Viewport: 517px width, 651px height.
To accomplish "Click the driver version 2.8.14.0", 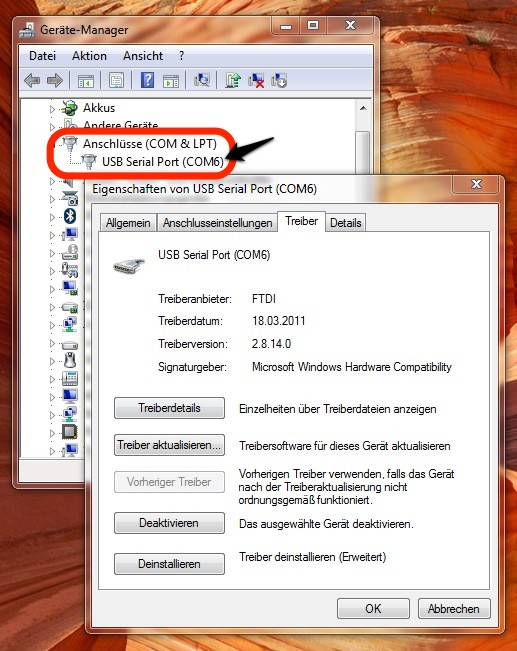I will 272,344.
